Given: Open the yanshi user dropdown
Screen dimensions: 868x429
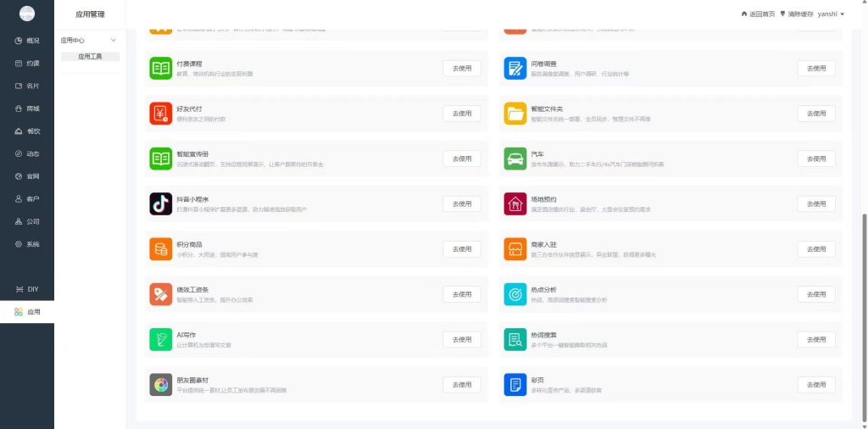Looking at the screenshot, I should click(831, 14).
